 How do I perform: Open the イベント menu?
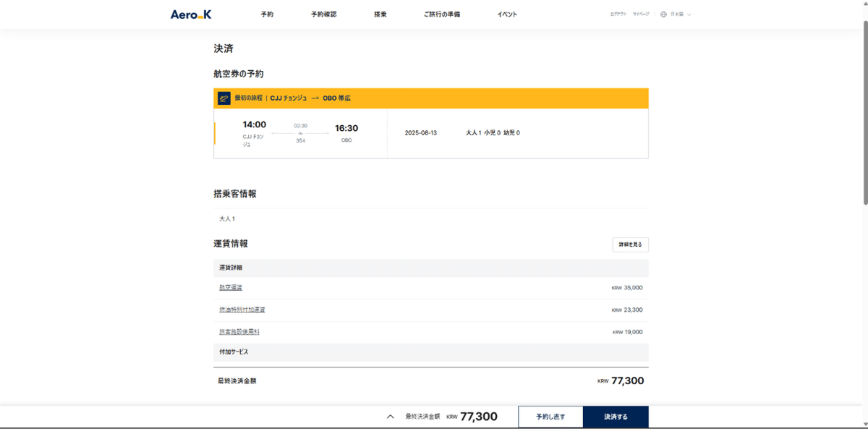coord(507,14)
